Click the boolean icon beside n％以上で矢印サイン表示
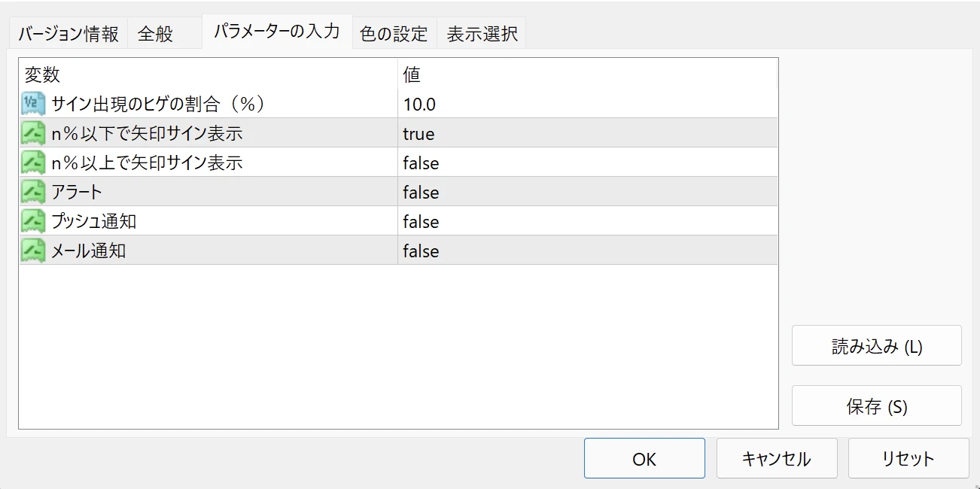 click(34, 163)
